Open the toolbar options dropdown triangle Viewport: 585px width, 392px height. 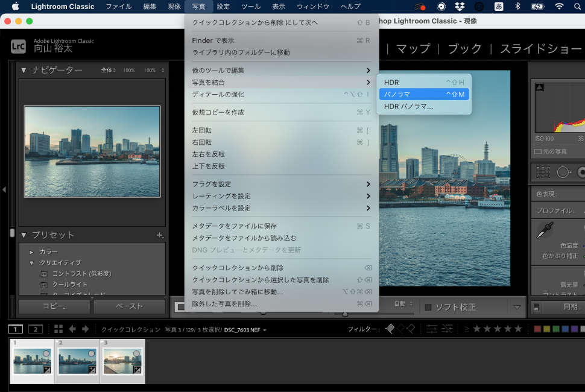(517, 308)
